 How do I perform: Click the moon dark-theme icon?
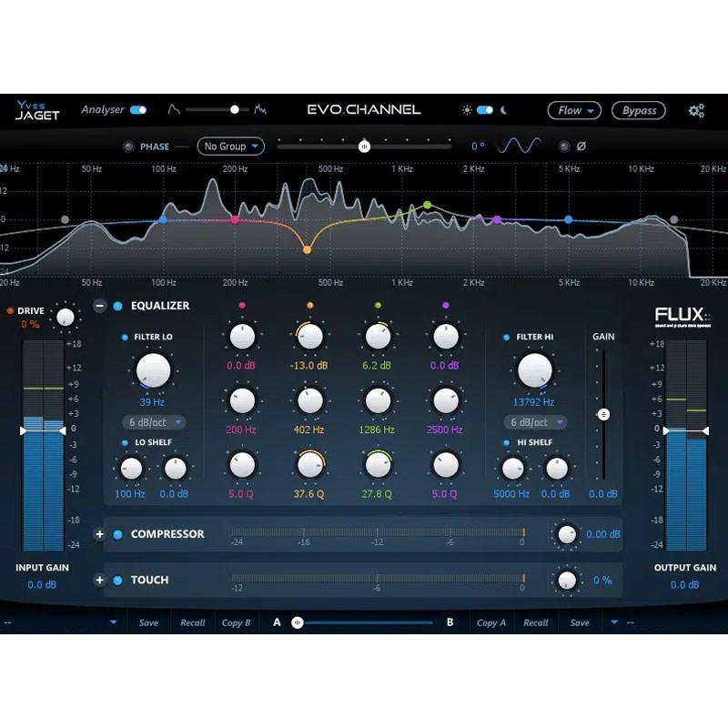503,110
